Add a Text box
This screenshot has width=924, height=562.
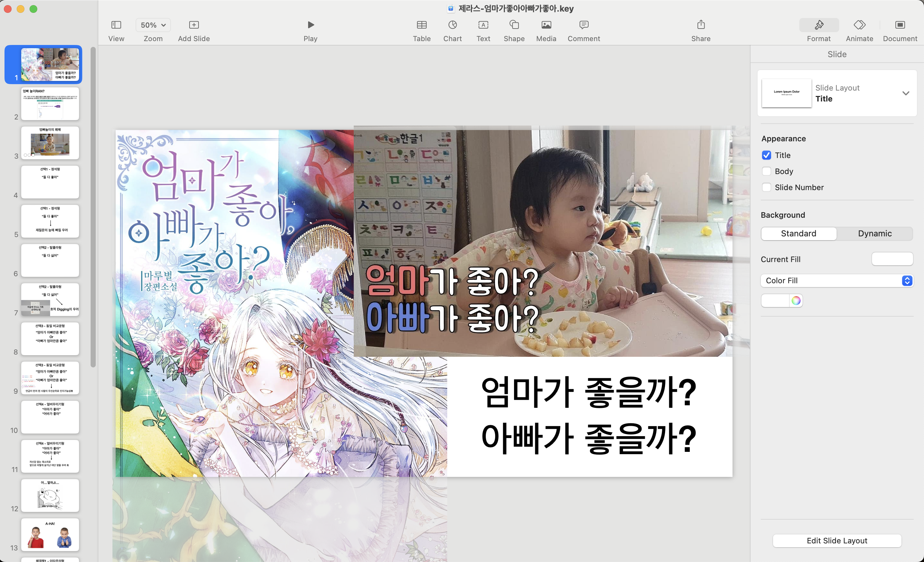(483, 25)
